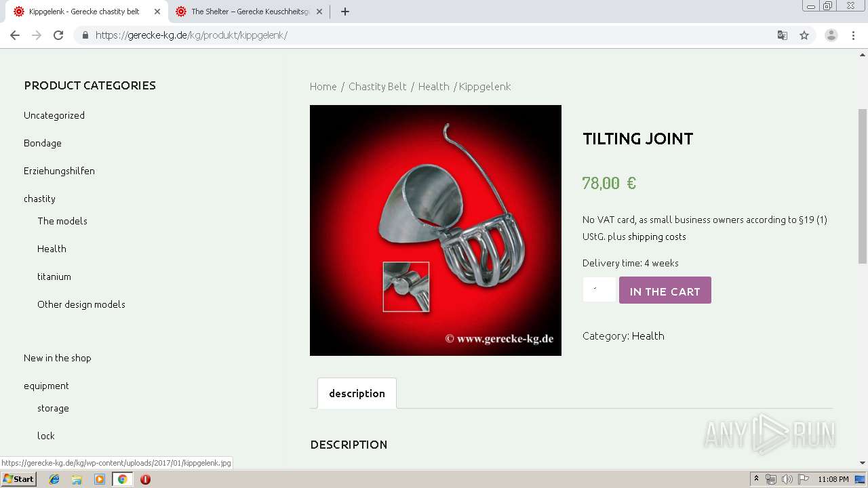Open a new tab with the plus button

tap(344, 12)
